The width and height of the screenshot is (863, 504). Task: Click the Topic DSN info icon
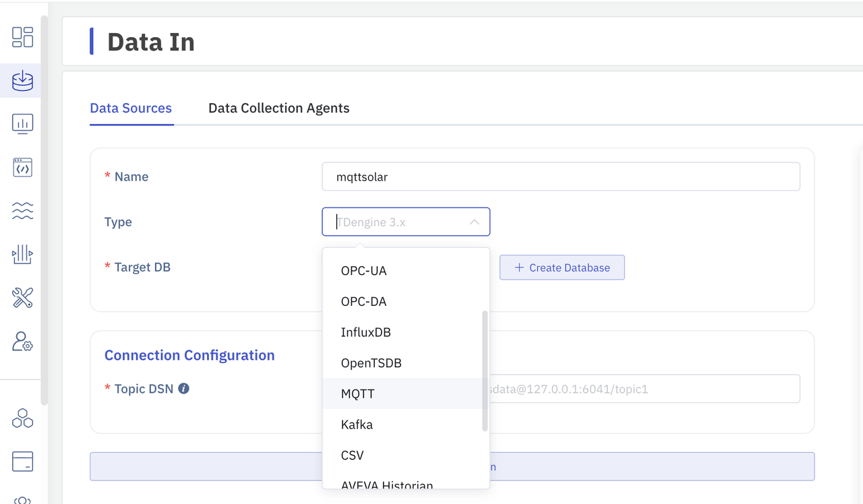tap(183, 389)
